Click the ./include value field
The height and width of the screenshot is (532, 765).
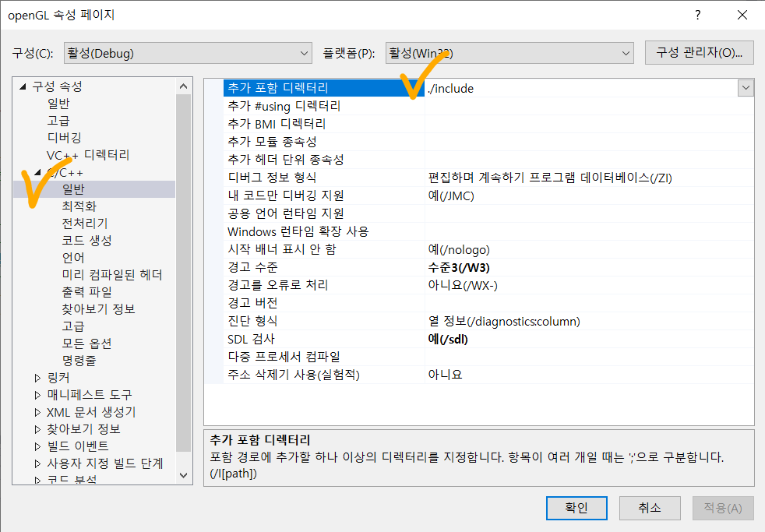point(582,88)
